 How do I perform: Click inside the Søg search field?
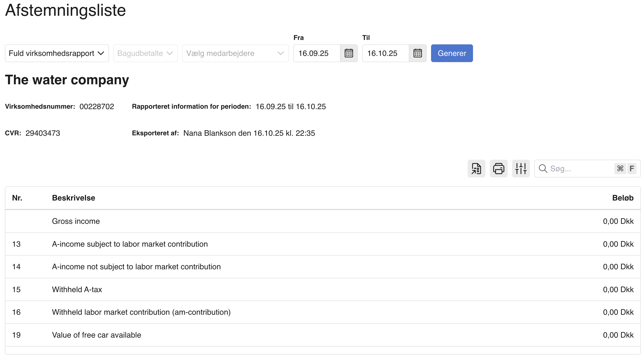(575, 169)
